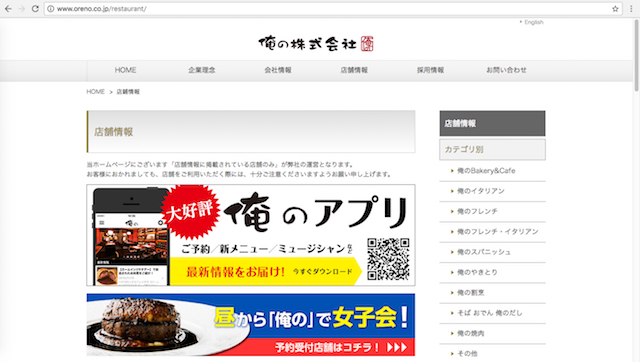The width and height of the screenshot is (640, 362).
Task: Click the 俺の株式会社 logo
Action: (x=316, y=43)
